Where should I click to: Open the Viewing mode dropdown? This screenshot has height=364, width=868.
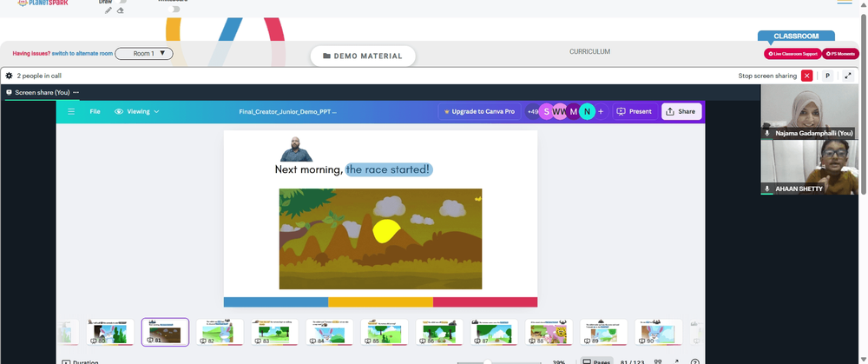click(x=137, y=111)
